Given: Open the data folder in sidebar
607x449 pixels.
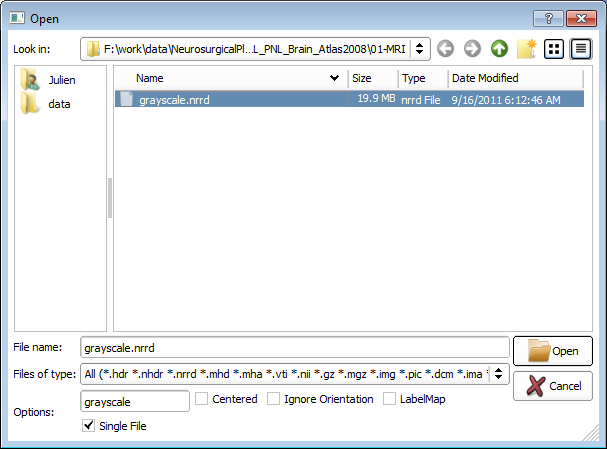Looking at the screenshot, I should (x=59, y=104).
